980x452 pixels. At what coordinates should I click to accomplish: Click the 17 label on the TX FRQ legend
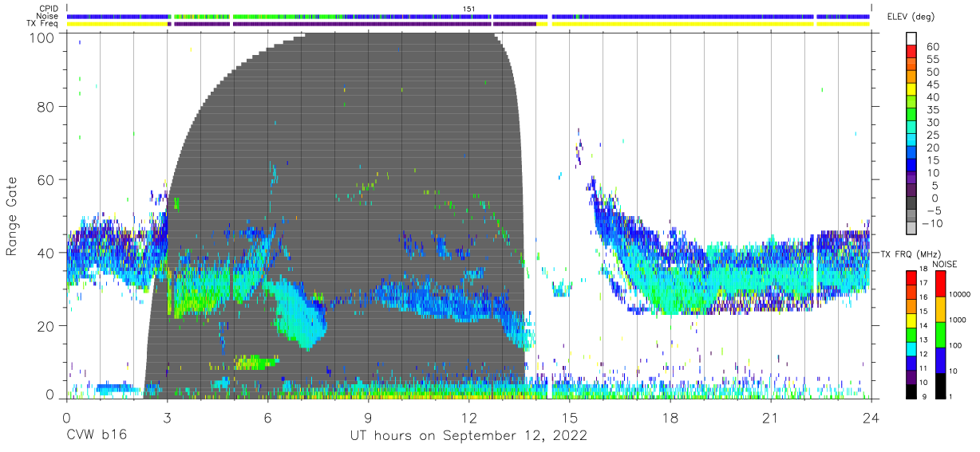point(922,283)
